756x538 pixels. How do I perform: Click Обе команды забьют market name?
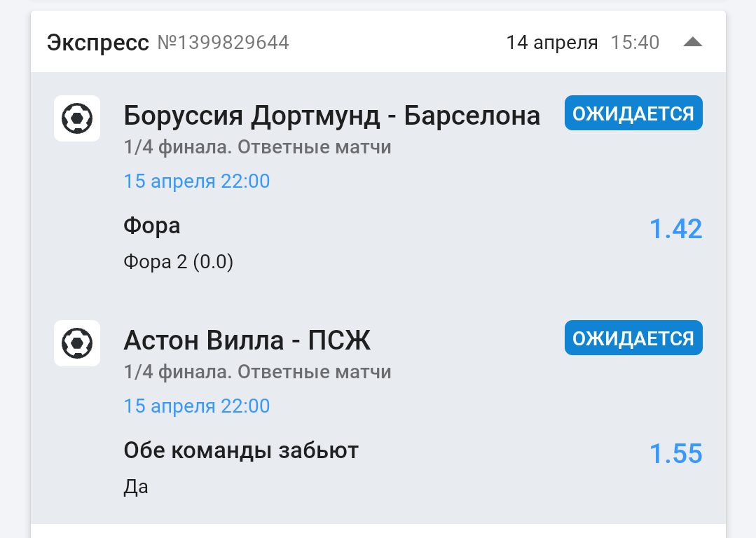[240, 450]
